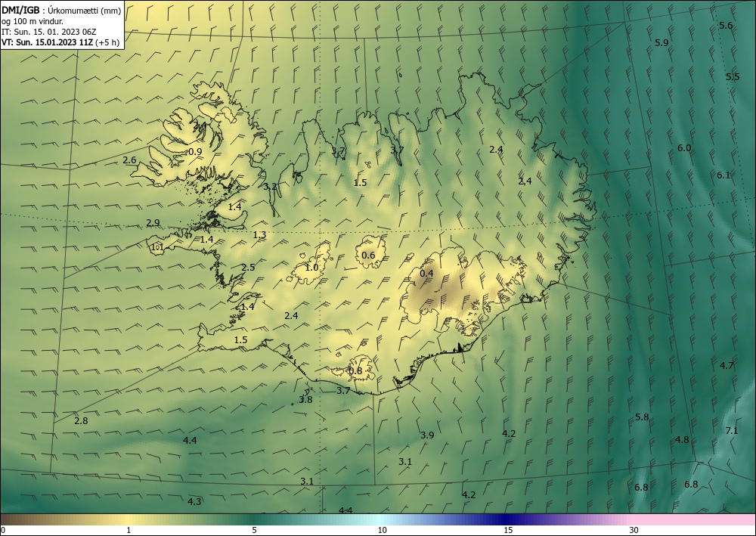756x536 pixels.
Task: Click the 4.3 value label
Action: pyautogui.click(x=194, y=502)
